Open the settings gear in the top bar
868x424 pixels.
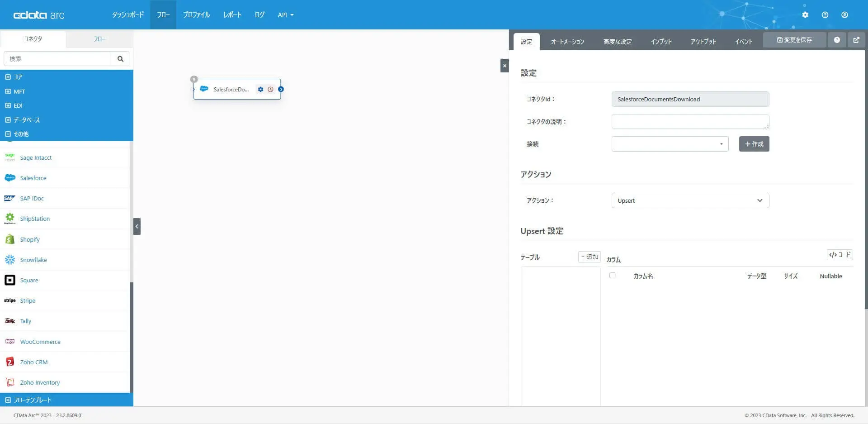805,15
